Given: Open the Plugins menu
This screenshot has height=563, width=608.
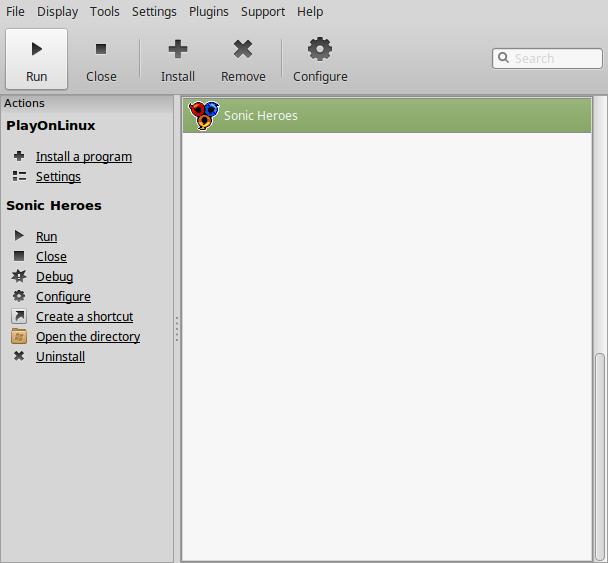Looking at the screenshot, I should pyautogui.click(x=209, y=12).
